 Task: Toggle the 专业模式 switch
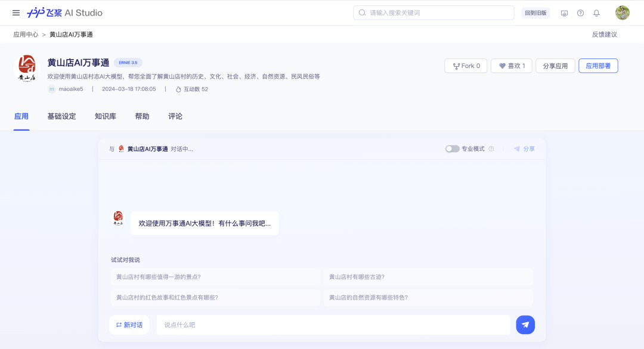pyautogui.click(x=452, y=149)
